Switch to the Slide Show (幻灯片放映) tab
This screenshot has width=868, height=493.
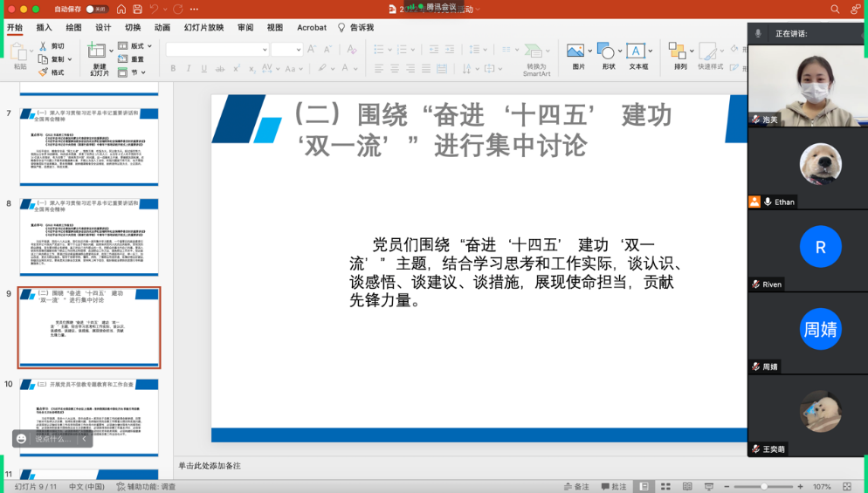(203, 28)
